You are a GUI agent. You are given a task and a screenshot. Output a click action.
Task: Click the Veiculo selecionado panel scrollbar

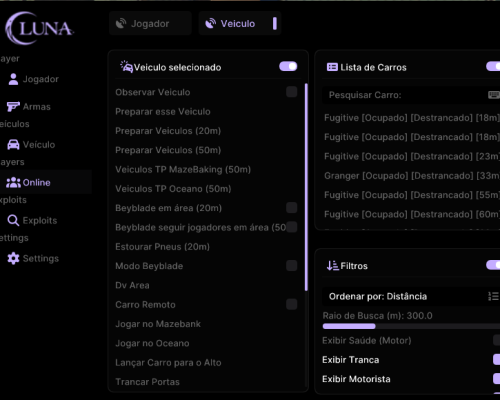pos(306,187)
